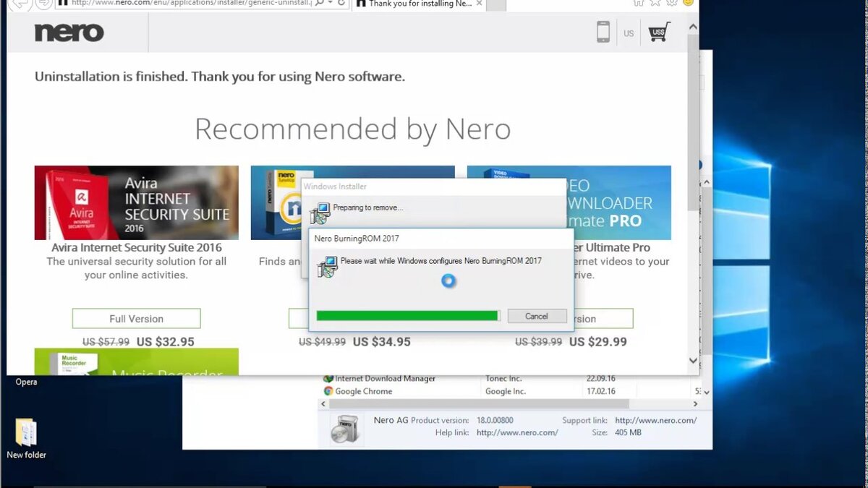Click the programs list scroll left arrow
The height and width of the screenshot is (488, 868).
click(x=324, y=404)
